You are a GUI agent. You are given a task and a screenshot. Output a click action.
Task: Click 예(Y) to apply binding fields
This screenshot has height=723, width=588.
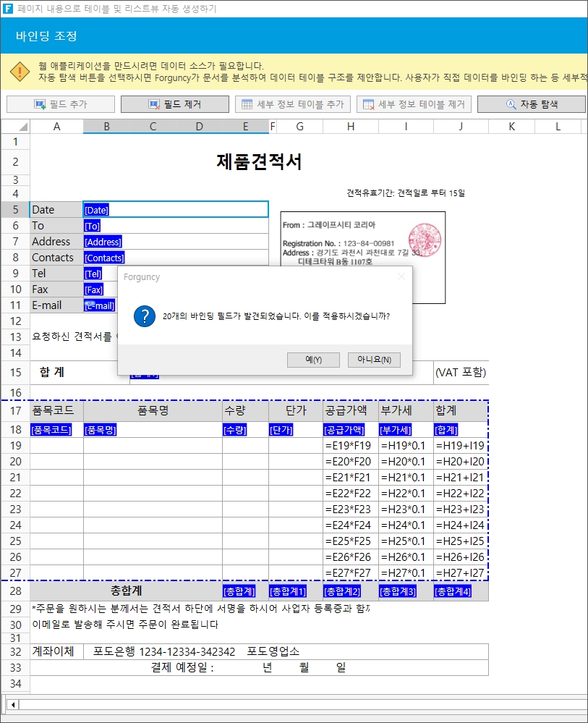[x=313, y=360]
